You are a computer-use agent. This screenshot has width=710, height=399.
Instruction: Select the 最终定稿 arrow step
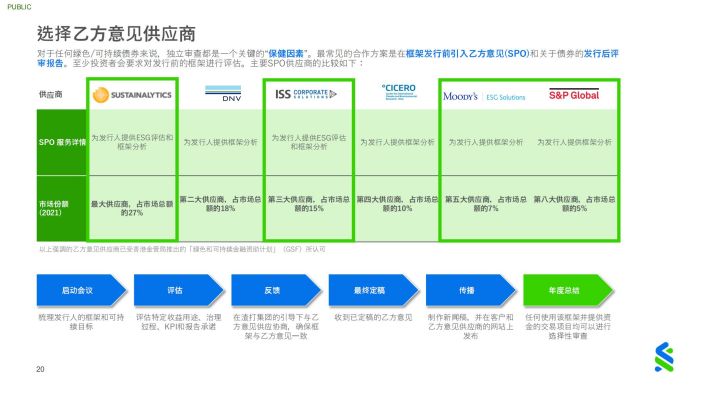pyautogui.click(x=374, y=290)
